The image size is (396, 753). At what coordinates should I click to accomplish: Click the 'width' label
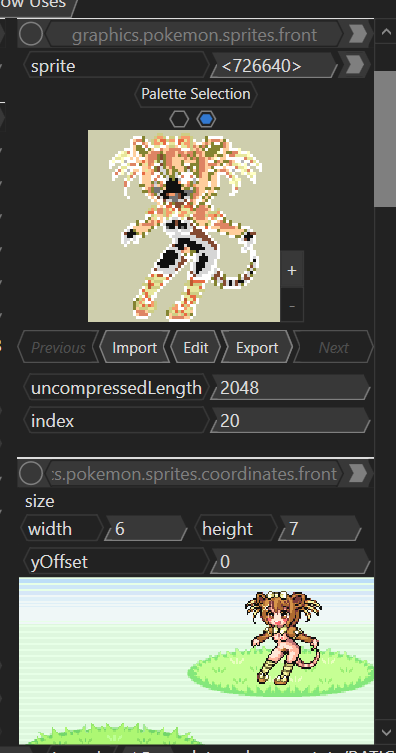click(x=50, y=529)
